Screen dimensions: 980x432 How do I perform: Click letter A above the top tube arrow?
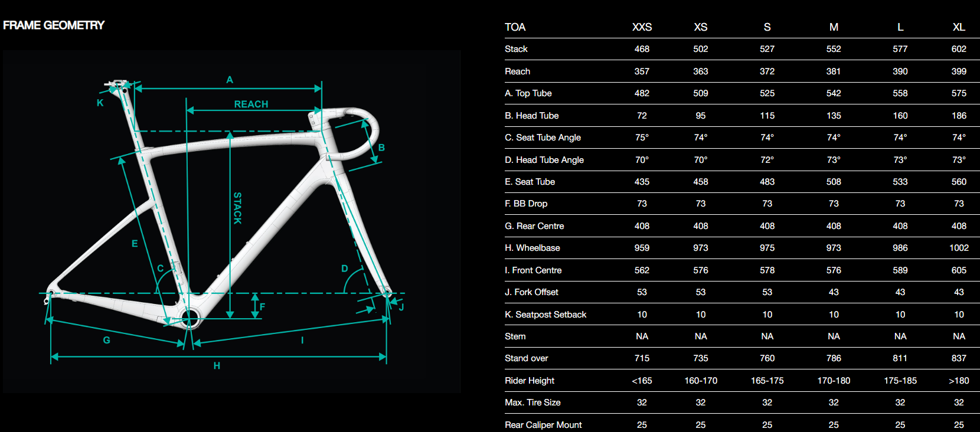click(230, 80)
